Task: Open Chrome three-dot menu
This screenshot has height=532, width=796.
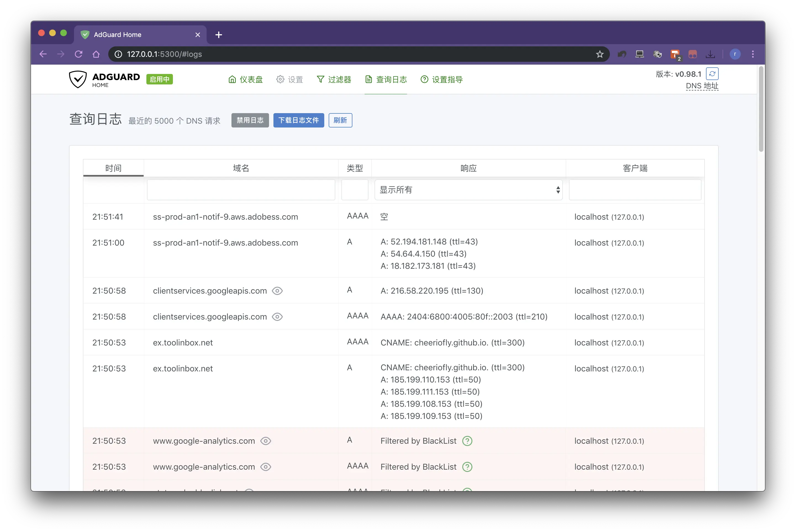Action: 753,54
